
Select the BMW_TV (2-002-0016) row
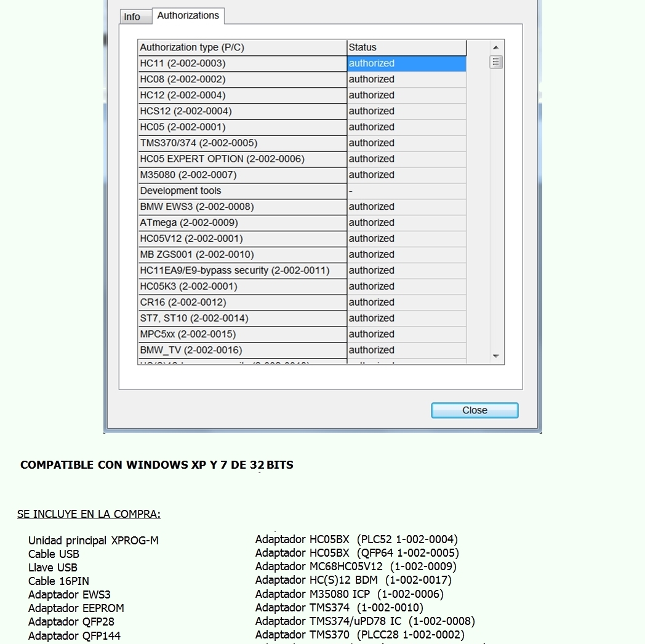(242, 350)
